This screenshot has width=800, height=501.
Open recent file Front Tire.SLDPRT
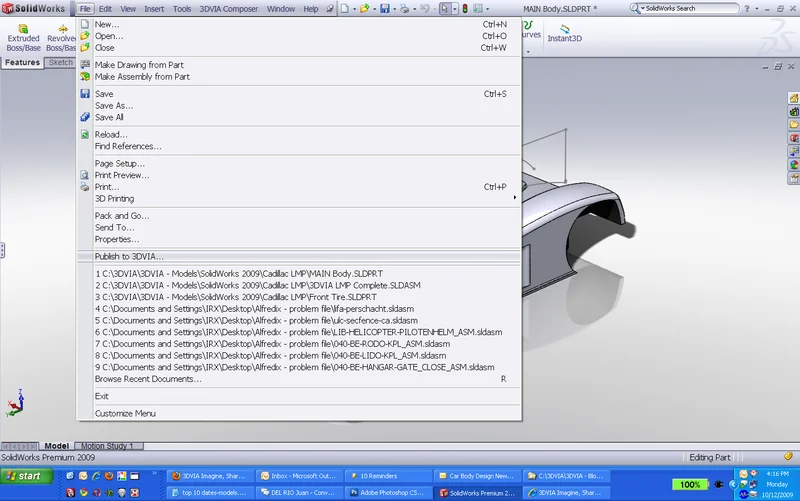pyautogui.click(x=238, y=297)
